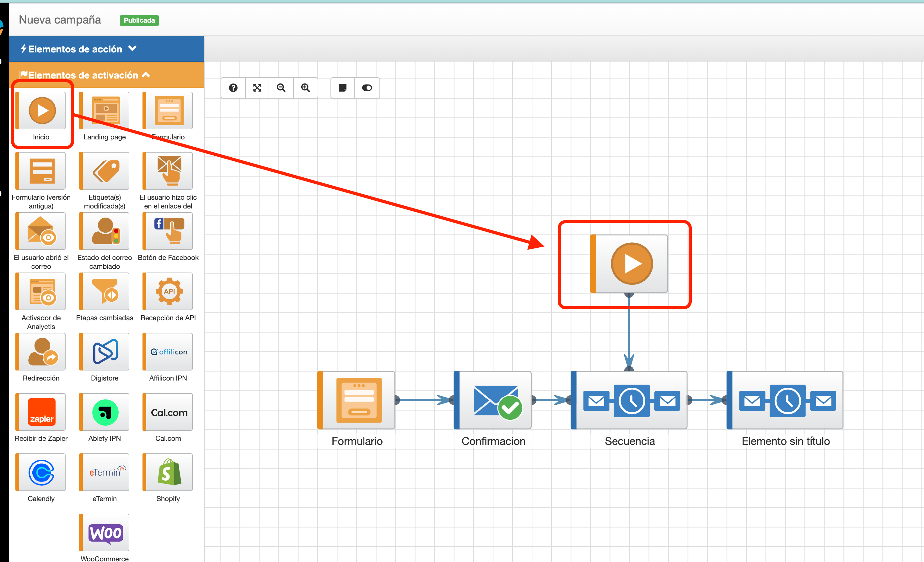Viewport: 924px width, 562px height.
Task: Click the Publicada status badge
Action: 139,20
